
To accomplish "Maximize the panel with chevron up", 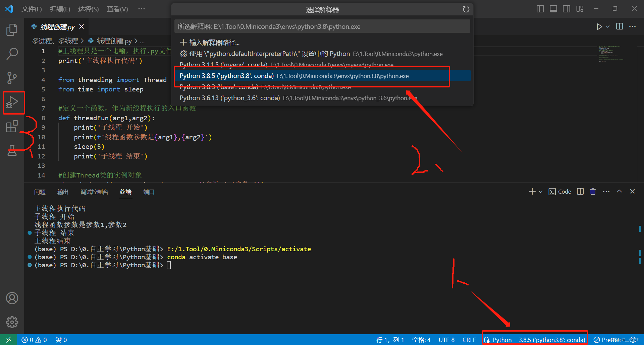I will point(620,191).
